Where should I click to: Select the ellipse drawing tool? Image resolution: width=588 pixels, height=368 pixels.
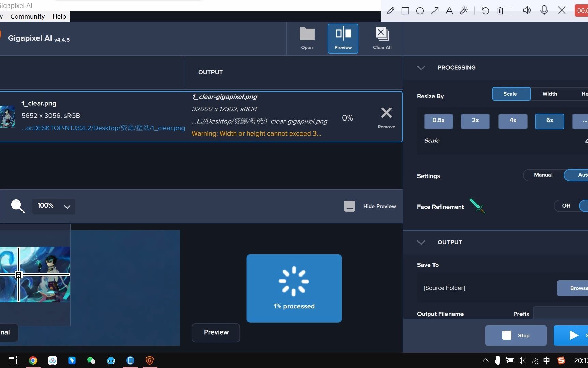[x=420, y=11]
